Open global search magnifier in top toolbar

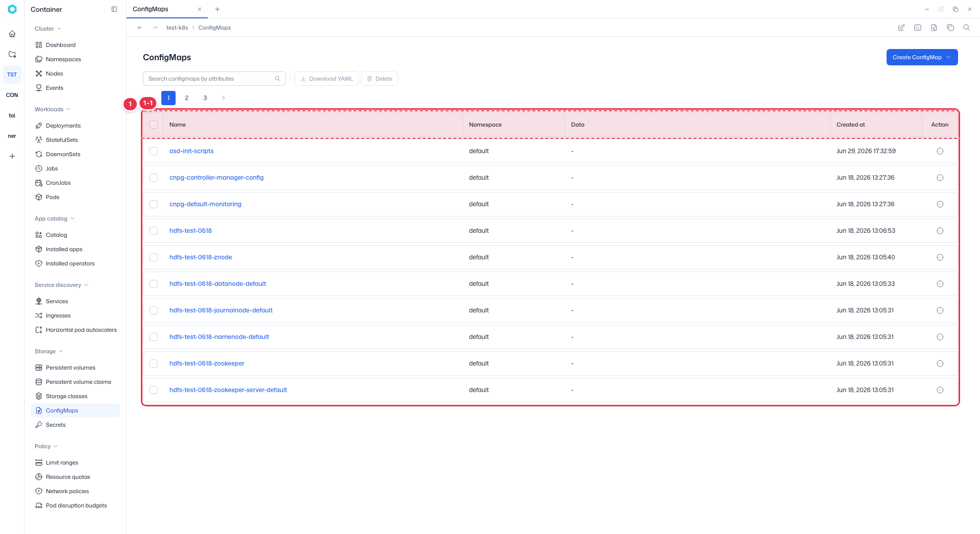[967, 28]
